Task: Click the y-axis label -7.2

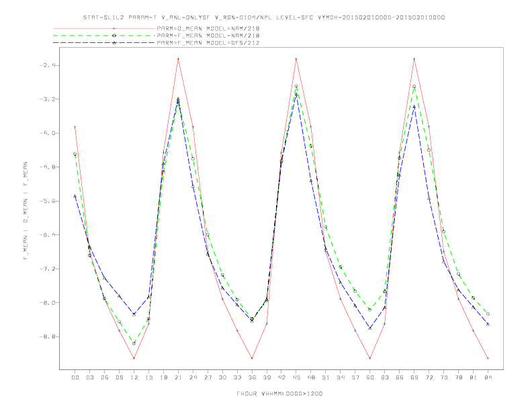Action: click(x=47, y=269)
